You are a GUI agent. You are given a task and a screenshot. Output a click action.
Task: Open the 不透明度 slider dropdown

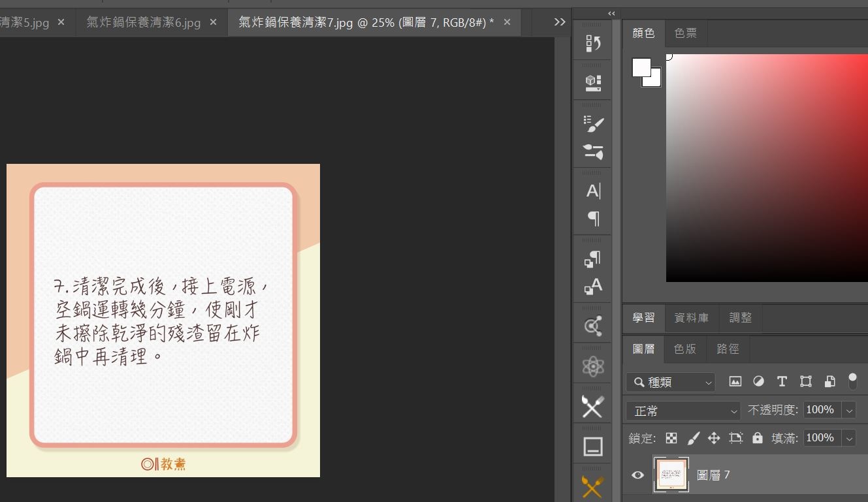(848, 409)
